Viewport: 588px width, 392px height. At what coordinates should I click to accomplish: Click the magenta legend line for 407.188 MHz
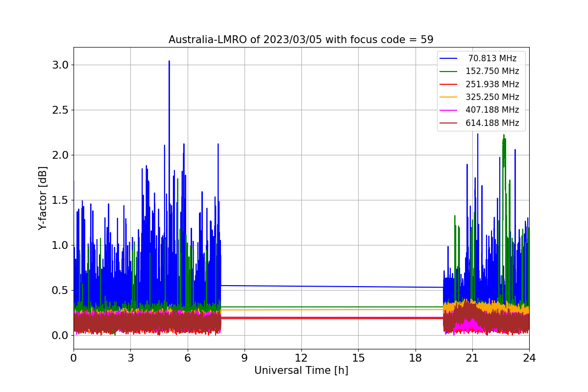[448, 110]
